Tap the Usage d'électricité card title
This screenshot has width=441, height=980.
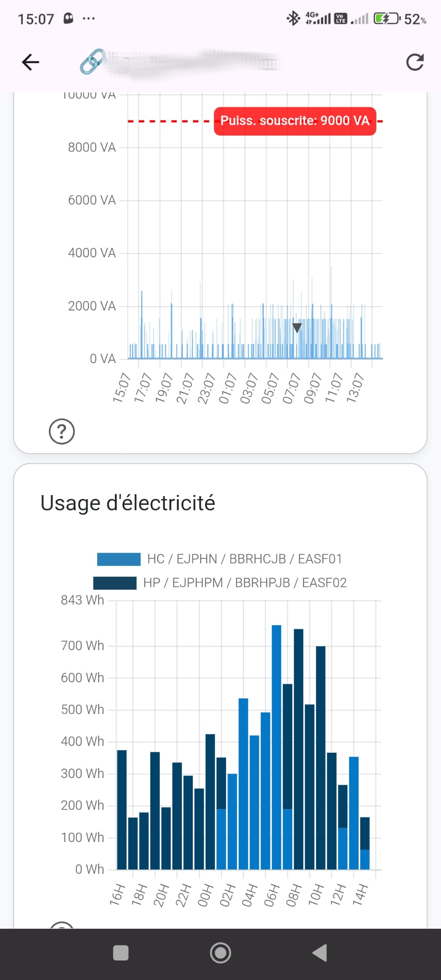128,503
